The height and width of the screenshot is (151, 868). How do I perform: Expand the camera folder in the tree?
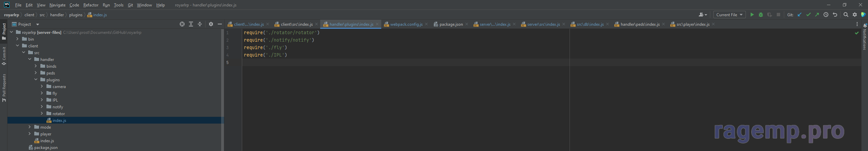pos(42,87)
